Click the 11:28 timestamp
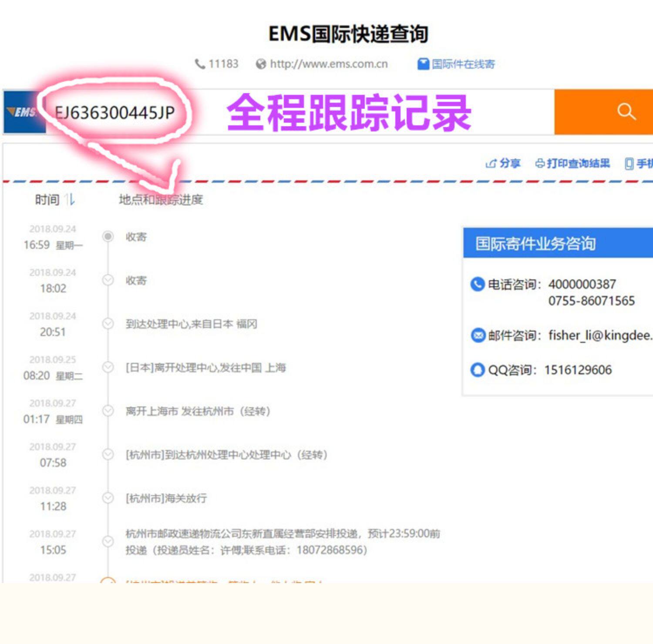The image size is (653, 644). tap(53, 506)
